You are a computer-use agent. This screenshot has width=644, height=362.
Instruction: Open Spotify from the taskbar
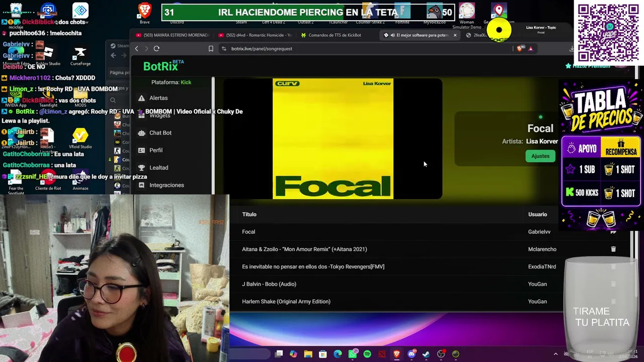pos(367,354)
